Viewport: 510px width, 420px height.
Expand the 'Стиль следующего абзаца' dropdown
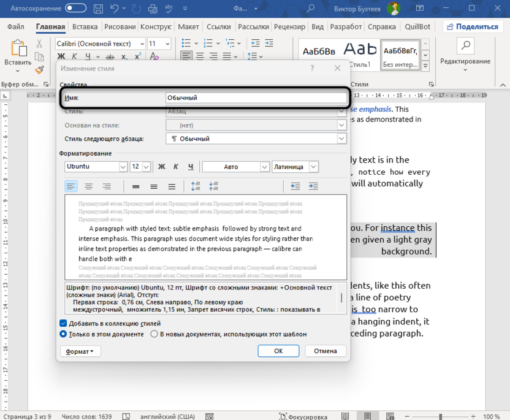(x=341, y=139)
